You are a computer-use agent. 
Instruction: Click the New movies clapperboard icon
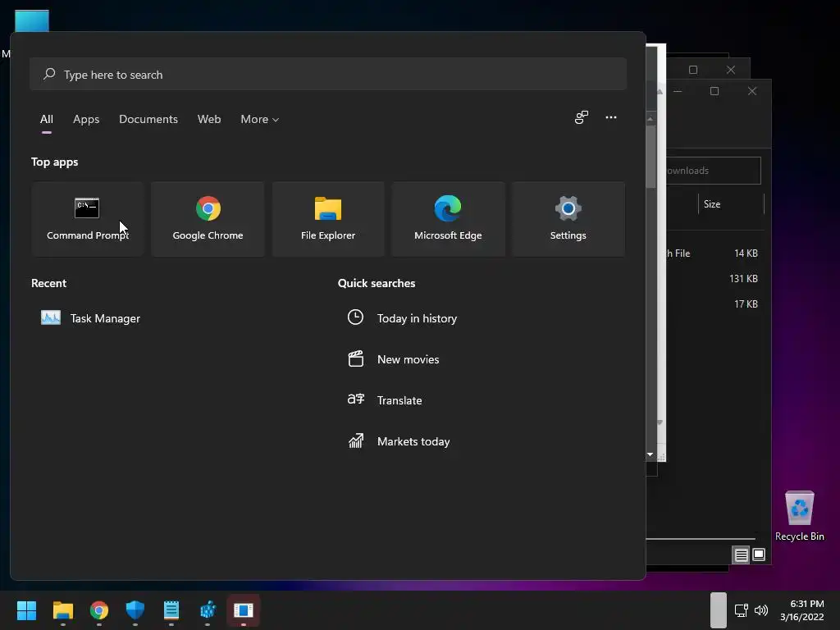click(356, 358)
